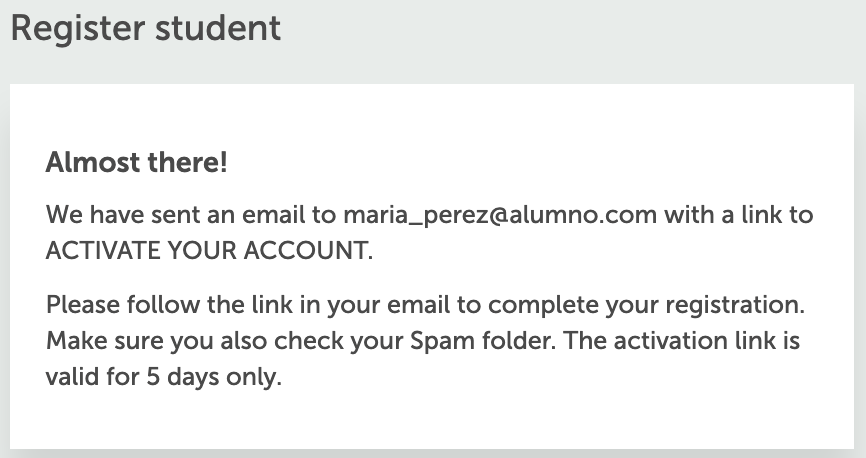
Task: Click the word "Register" in the heading
Action: (x=77, y=28)
